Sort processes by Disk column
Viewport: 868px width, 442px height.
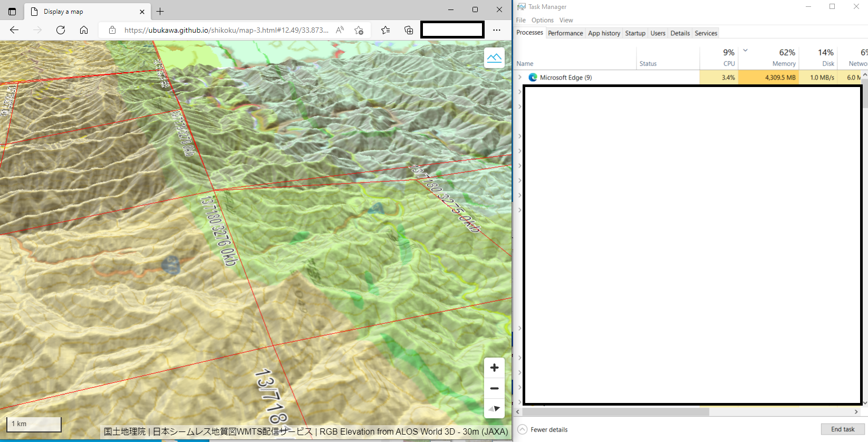(x=818, y=59)
